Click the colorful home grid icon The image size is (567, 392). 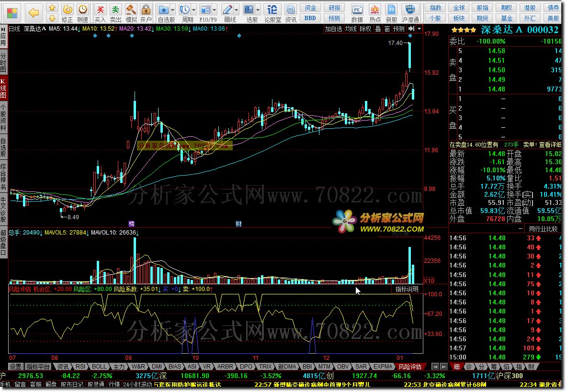12,13
